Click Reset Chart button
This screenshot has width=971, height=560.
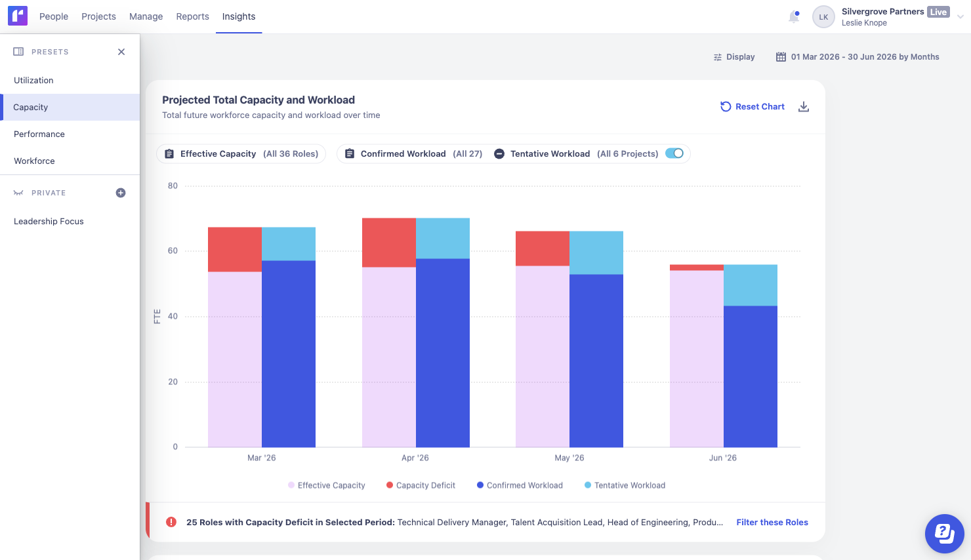(752, 107)
